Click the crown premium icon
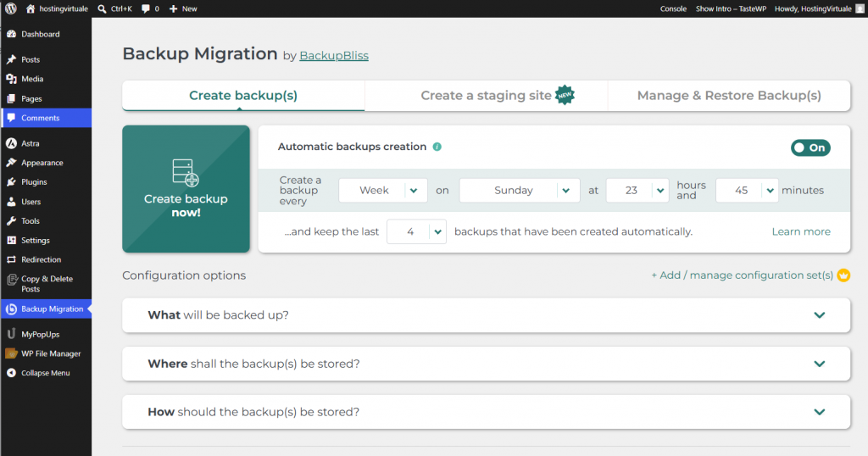The width and height of the screenshot is (868, 456). pos(843,275)
